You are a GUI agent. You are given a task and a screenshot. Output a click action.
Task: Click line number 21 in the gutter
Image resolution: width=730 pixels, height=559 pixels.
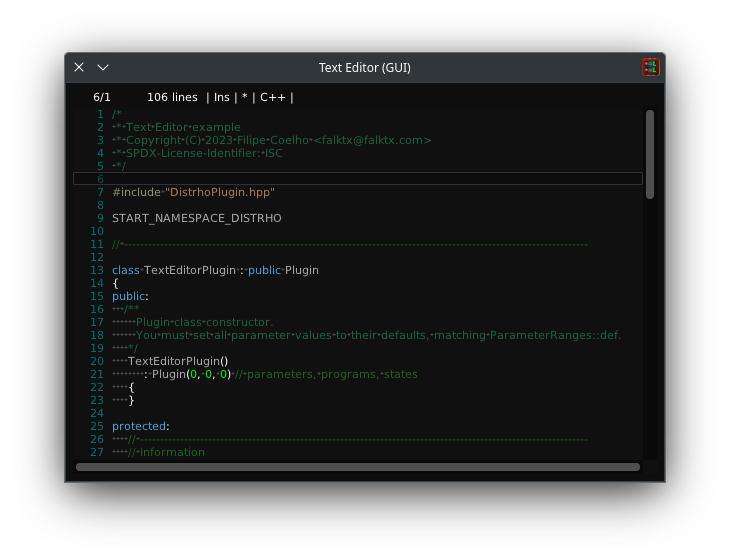pyautogui.click(x=97, y=374)
